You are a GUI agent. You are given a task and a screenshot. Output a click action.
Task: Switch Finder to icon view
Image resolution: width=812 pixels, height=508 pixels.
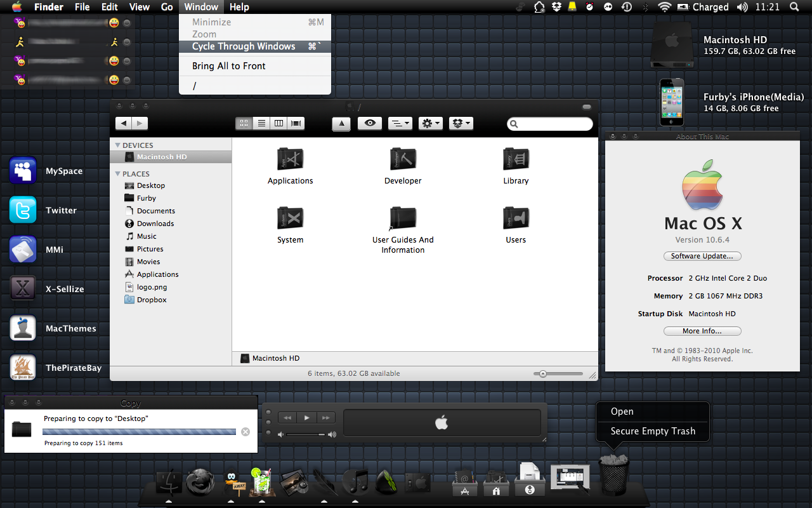(244, 123)
